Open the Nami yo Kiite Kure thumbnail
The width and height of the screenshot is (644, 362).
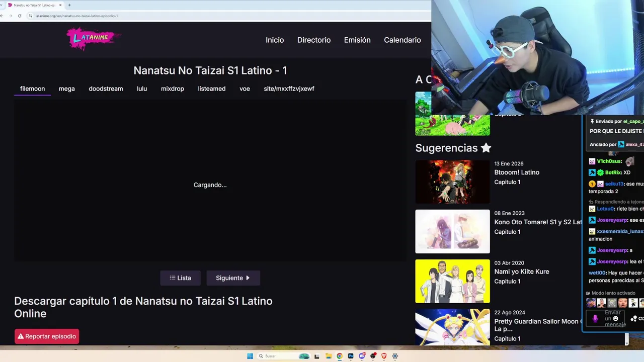[452, 281]
